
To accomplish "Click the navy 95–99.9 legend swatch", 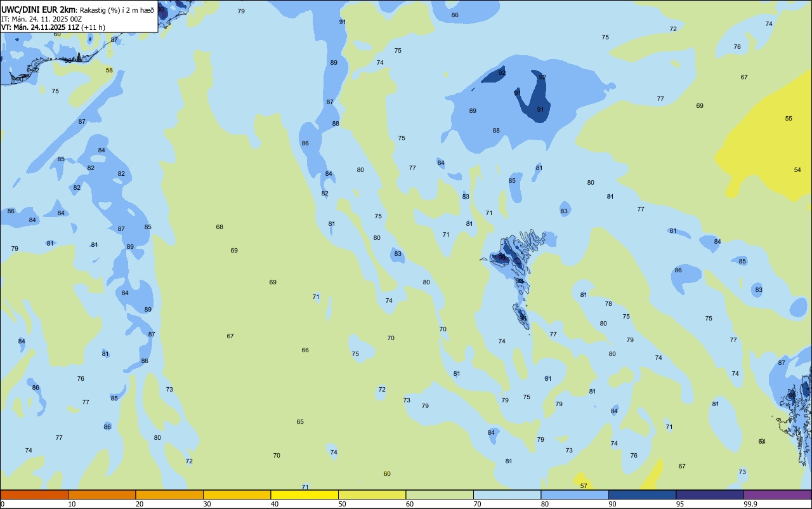I will point(710,494).
